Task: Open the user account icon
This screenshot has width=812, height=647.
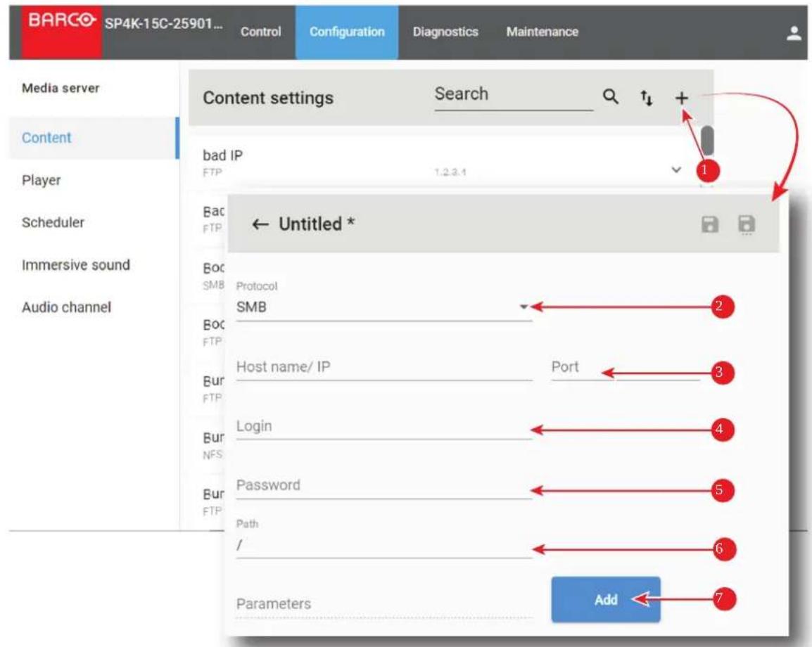Action: click(794, 34)
